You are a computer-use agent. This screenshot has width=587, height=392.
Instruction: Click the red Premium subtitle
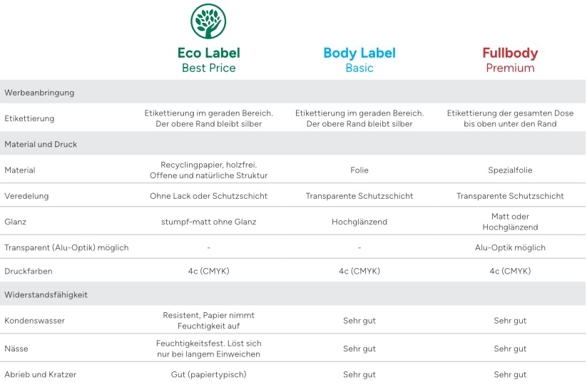point(510,68)
